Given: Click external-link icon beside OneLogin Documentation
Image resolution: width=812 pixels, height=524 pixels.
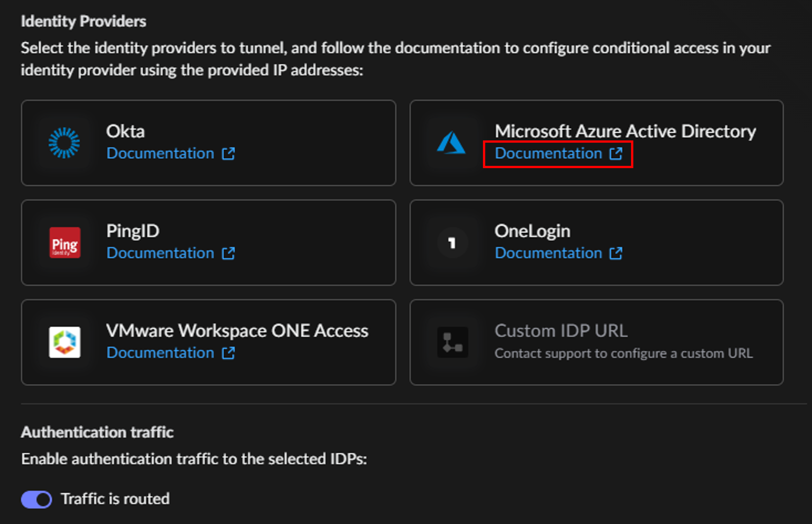Looking at the screenshot, I should click(x=616, y=253).
